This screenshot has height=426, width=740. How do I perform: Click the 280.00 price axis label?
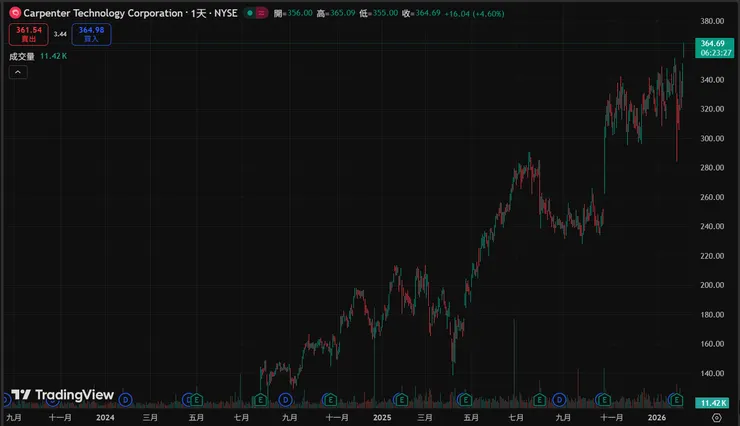pos(712,168)
